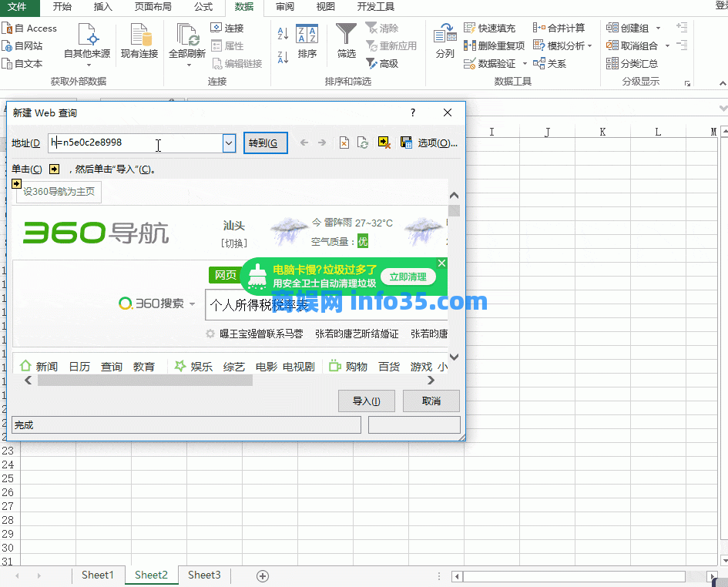Open 选项 options in Web query
This screenshot has width=728, height=587.
coord(438,143)
